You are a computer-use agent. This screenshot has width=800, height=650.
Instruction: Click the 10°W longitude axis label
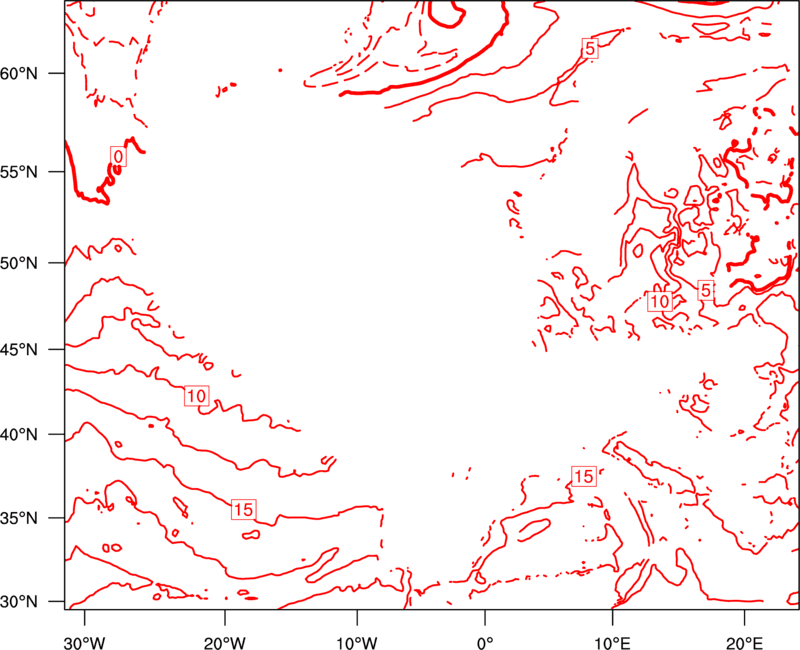[357, 643]
